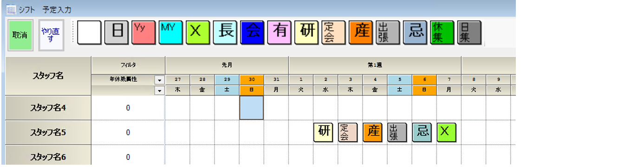Click the 年休 count 0 for スタッフ名5

pyautogui.click(x=128, y=133)
